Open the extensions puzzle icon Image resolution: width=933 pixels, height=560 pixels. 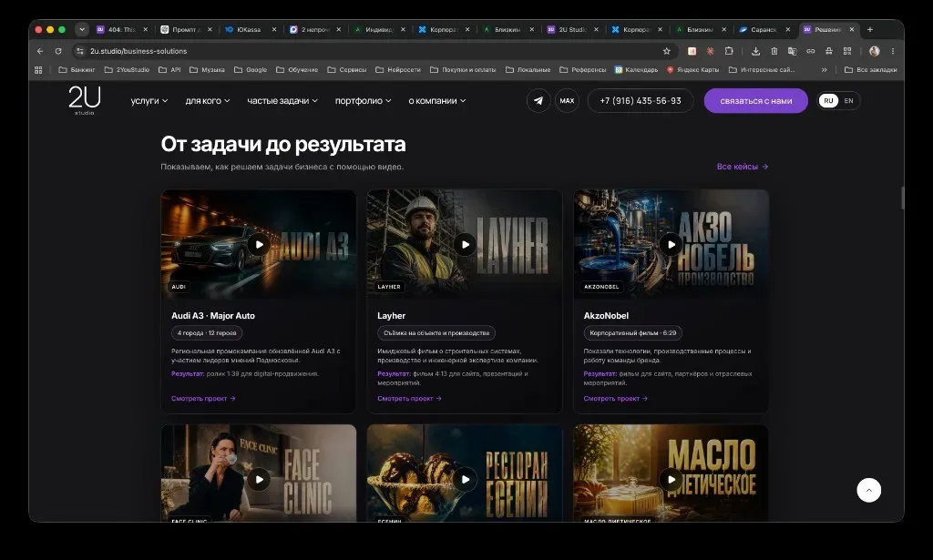(729, 51)
